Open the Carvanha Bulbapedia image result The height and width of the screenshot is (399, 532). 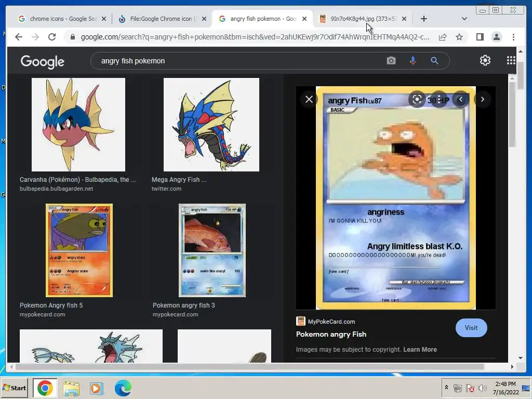(x=78, y=125)
